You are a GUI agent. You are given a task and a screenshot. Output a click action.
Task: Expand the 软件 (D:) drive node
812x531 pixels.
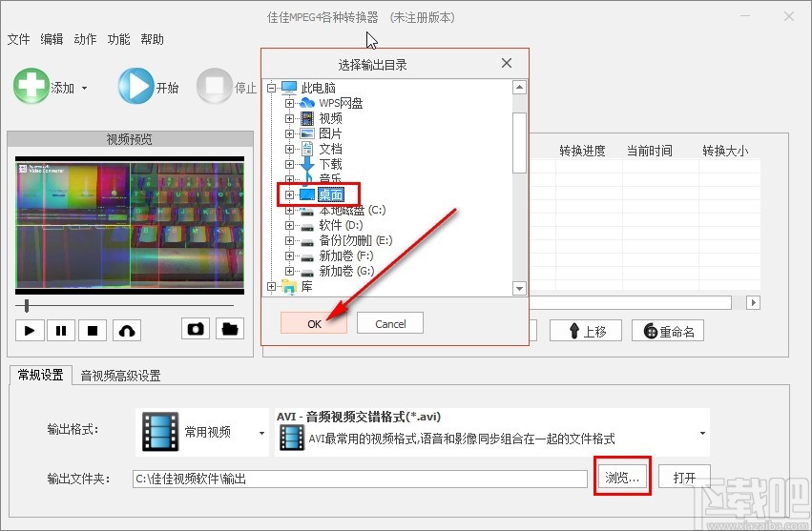289,226
